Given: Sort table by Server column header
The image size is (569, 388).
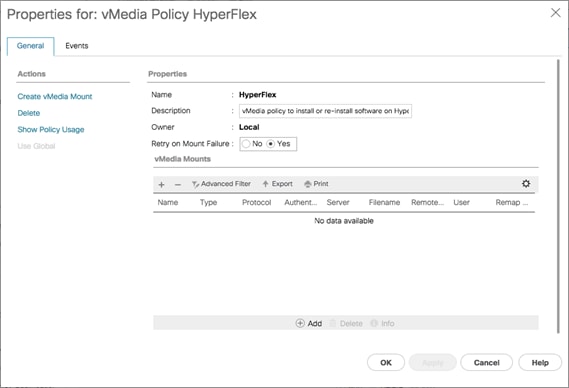Looking at the screenshot, I should (x=338, y=203).
